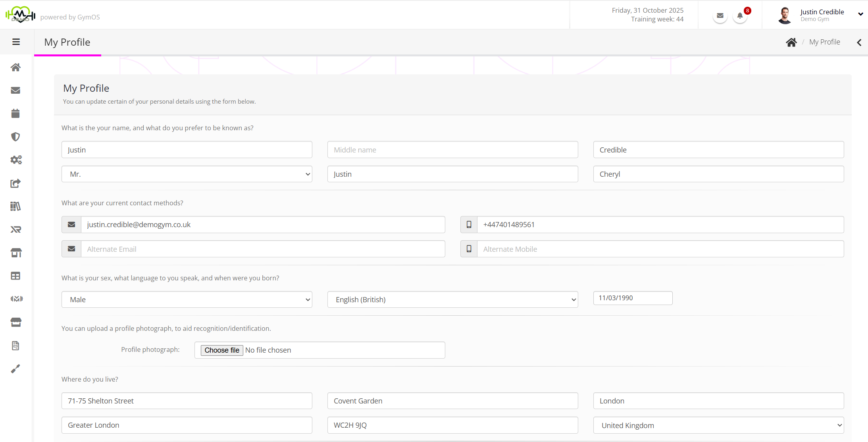This screenshot has height=442, width=868.
Task: Open the calendar icon in the sidebar
Action: point(15,114)
